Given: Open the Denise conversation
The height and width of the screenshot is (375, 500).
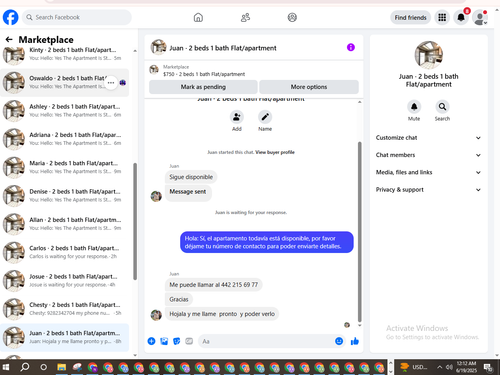Looking at the screenshot, I should point(64,196).
